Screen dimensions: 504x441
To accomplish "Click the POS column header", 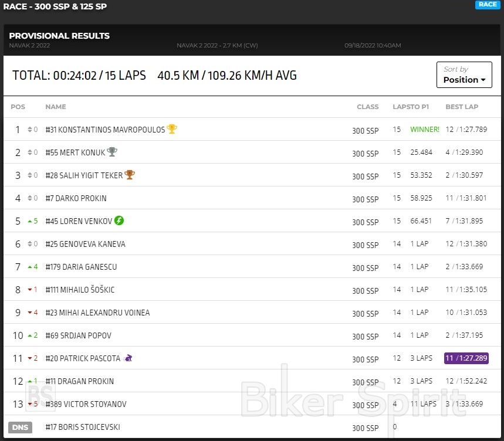I will click(18, 107).
